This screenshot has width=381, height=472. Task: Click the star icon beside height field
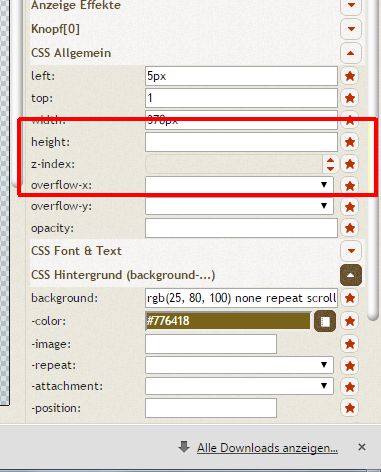(x=350, y=142)
